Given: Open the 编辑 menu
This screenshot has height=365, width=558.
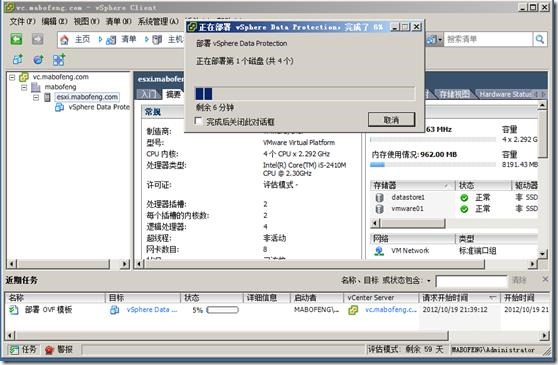Looking at the screenshot, I should pyautogui.click(x=54, y=21).
